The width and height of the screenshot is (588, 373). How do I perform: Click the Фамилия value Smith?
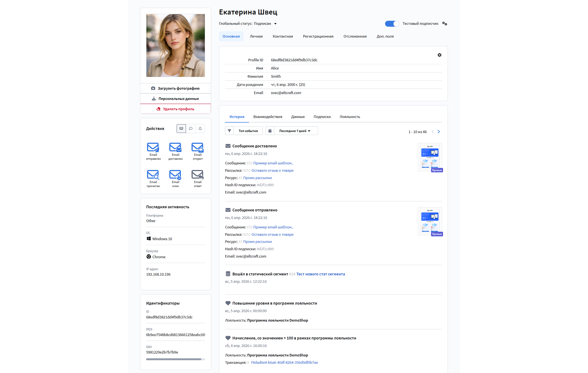pos(276,76)
